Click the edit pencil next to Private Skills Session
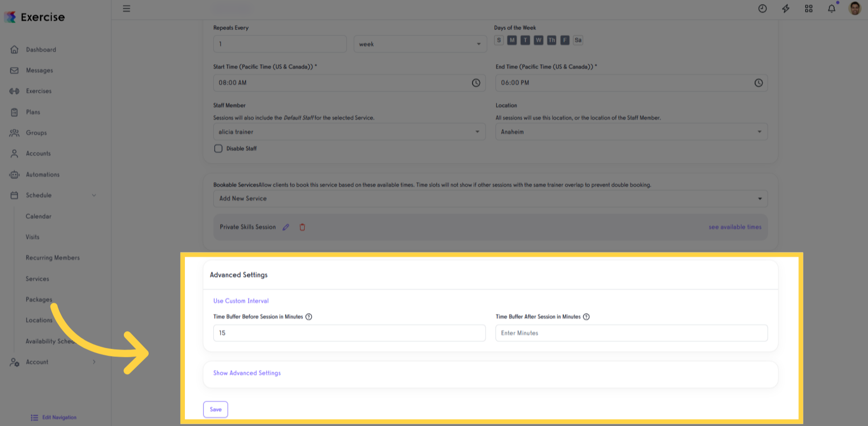 286,227
